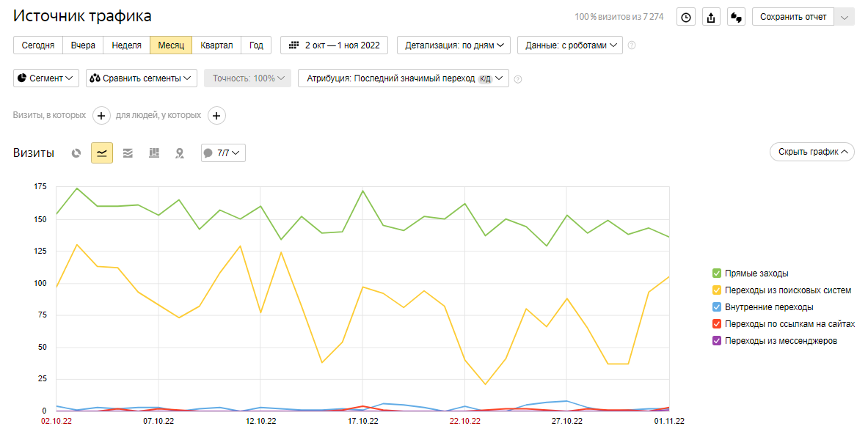Select the bar columns chart icon
This screenshot has width=868, height=437.
click(x=154, y=153)
